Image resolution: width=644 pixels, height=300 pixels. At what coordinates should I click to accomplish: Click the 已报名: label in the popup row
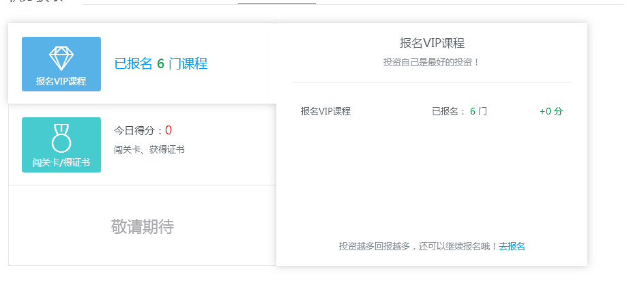coord(449,111)
